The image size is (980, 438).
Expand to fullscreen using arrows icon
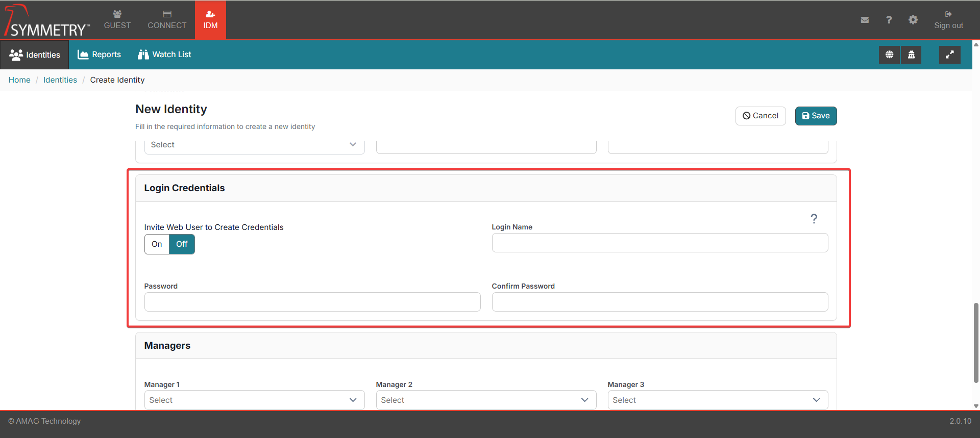[x=949, y=55]
